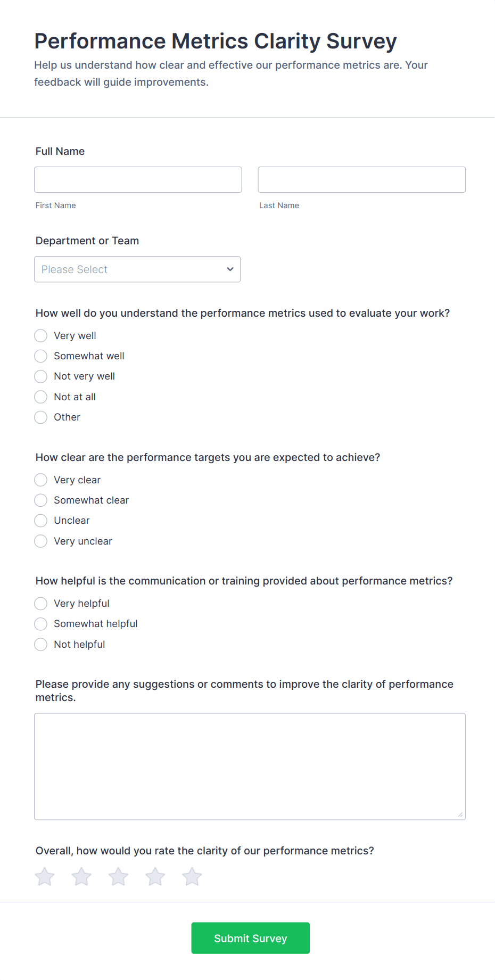Select "Very unclear" radio button
Viewport: 495px width, 980px height.
(41, 541)
